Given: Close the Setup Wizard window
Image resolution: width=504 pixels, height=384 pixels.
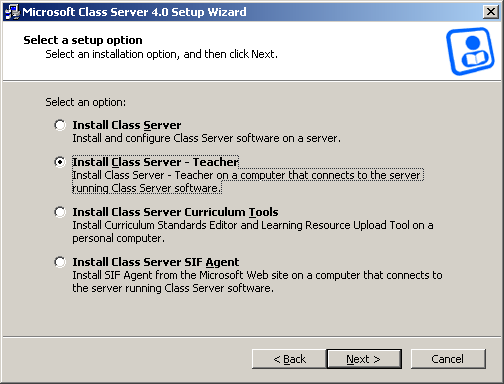Looking at the screenshot, I should tap(491, 12).
